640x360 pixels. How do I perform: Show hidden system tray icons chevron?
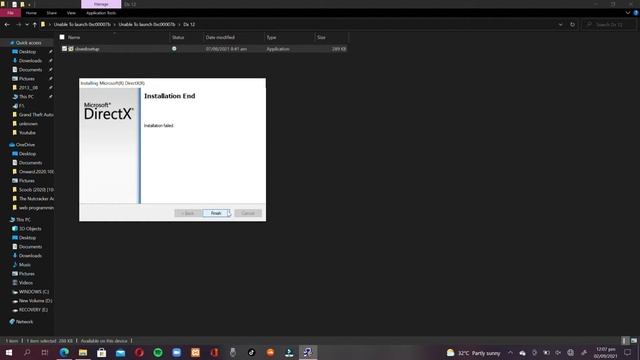click(510, 353)
